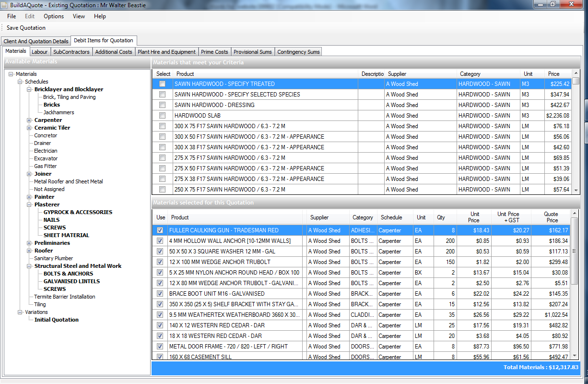Select GALVANISED LINTELS in materials tree
This screenshot has width=588, height=384.
point(71,281)
